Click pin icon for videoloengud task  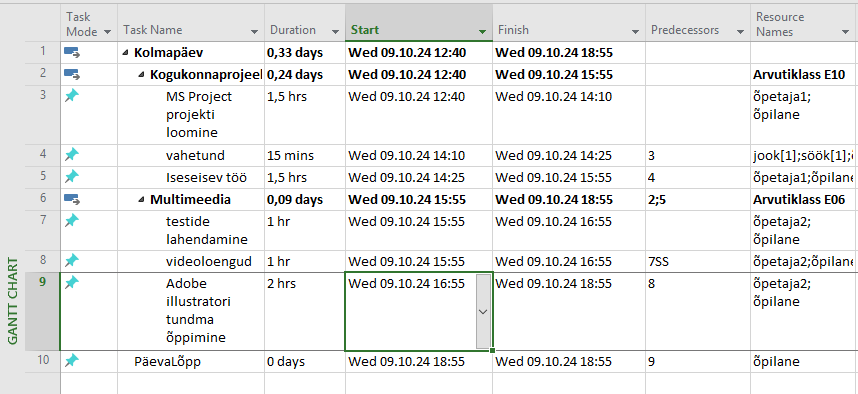coord(72,261)
